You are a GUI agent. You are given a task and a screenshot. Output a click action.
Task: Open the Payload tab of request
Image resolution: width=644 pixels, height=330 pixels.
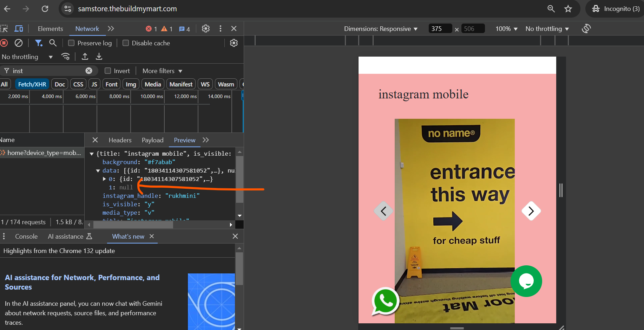pos(152,140)
